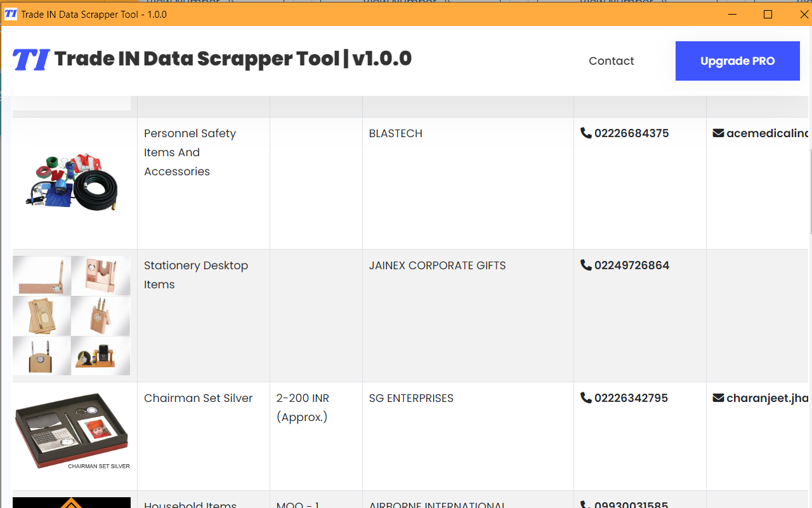Select 'Personnel Safety Items And Accessories' text
812x508 pixels.
(190, 152)
